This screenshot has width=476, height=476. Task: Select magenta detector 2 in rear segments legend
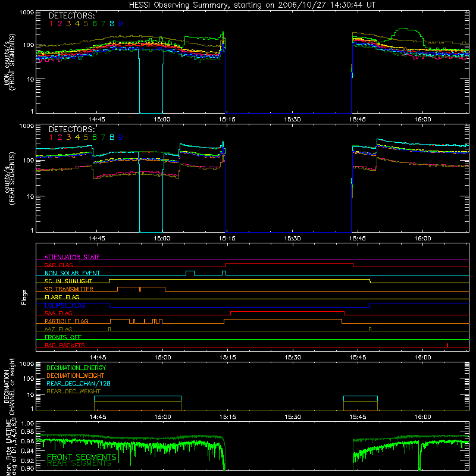(x=59, y=137)
